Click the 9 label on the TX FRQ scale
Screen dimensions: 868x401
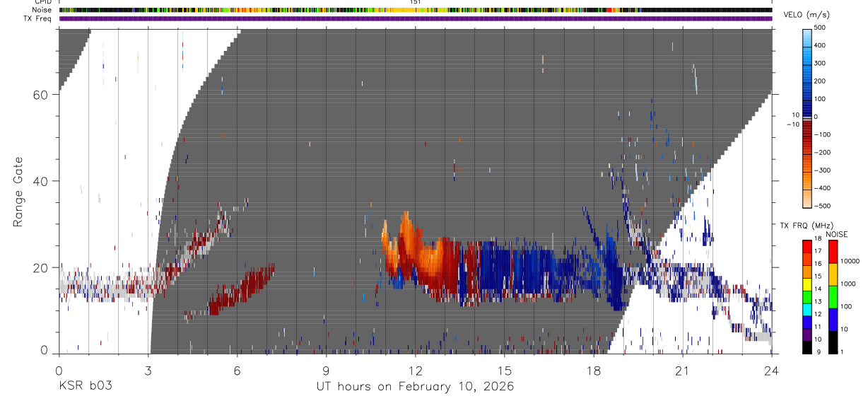click(818, 351)
